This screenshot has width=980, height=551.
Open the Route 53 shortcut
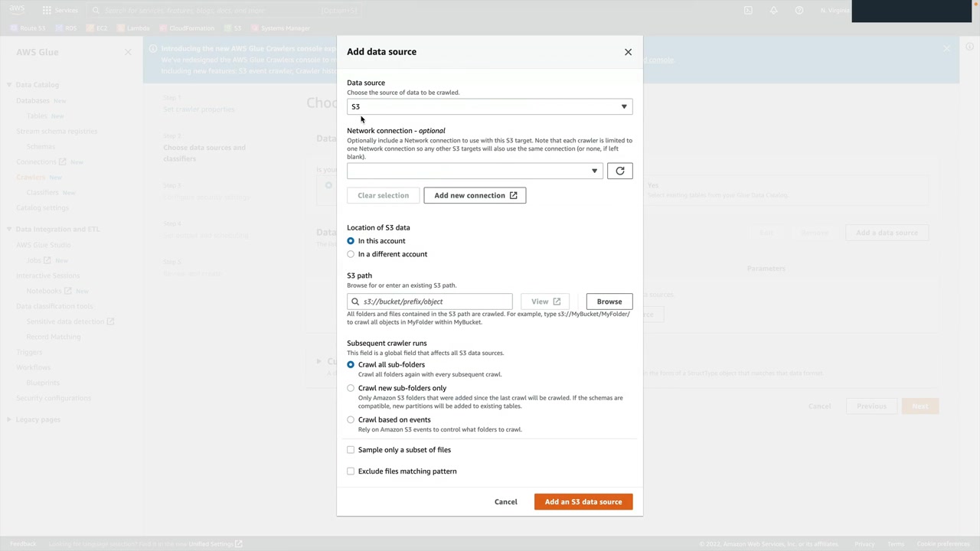28,28
